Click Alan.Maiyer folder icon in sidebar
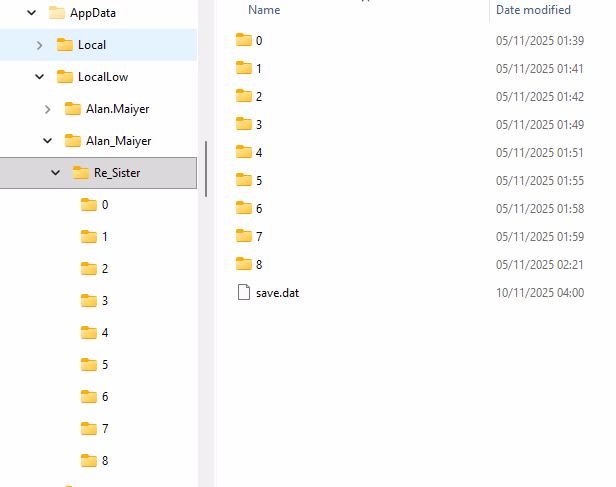This screenshot has width=616, height=487. 73,109
